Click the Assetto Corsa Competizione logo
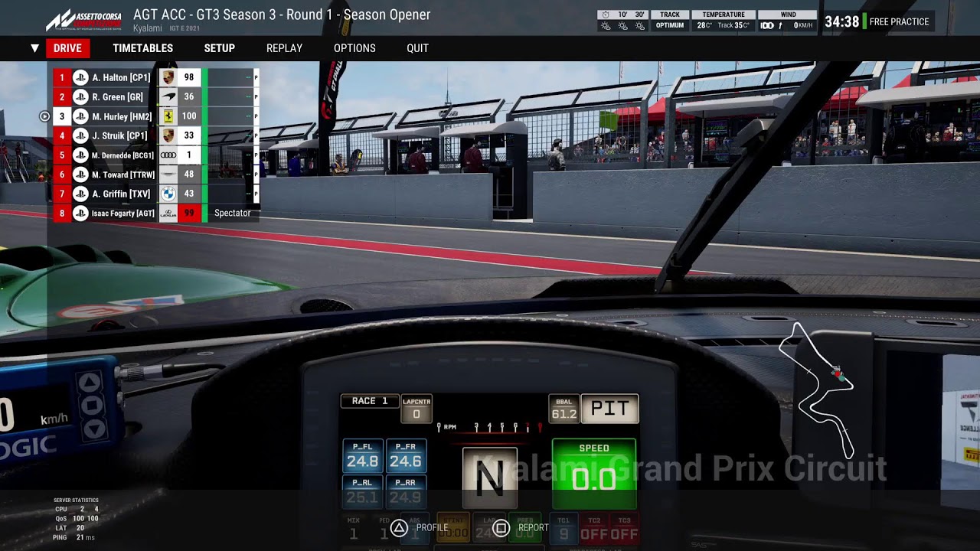Viewport: 980px width, 551px height. point(84,19)
